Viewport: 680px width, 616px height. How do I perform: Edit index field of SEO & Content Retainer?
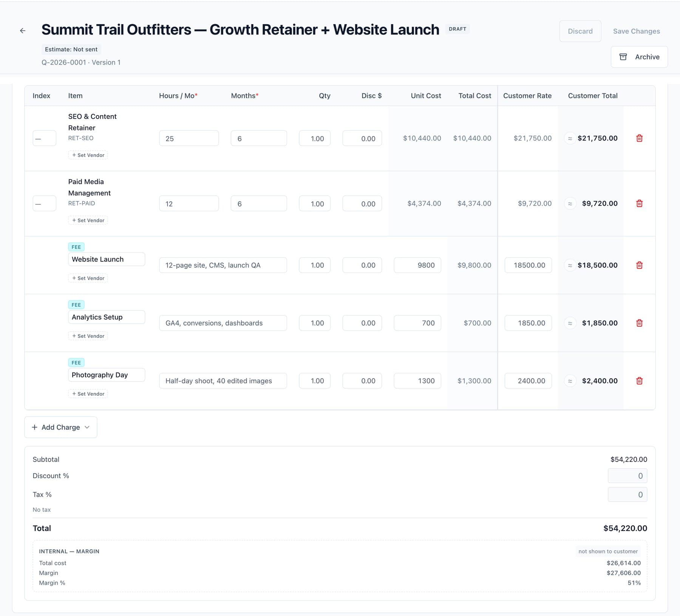click(x=45, y=138)
